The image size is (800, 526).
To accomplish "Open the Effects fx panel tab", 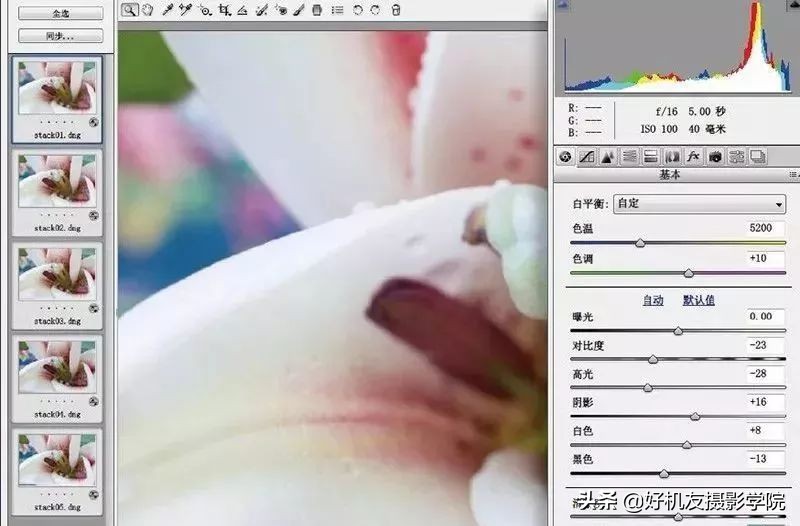I will click(693, 157).
